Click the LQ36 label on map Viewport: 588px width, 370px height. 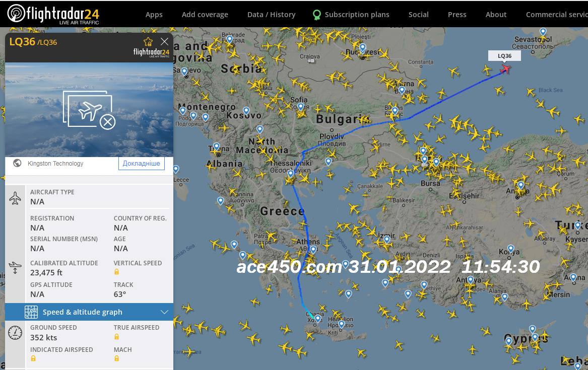(504, 56)
